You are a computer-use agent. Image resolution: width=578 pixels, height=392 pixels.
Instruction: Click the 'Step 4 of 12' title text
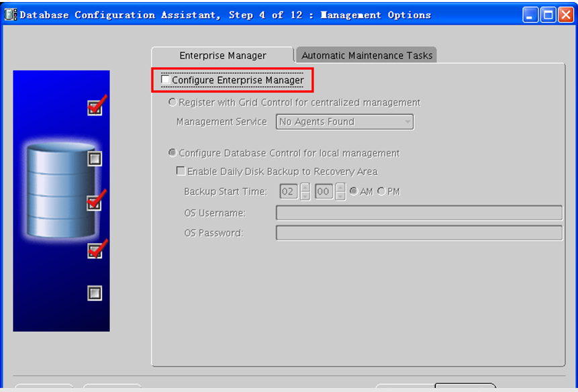[x=265, y=15]
